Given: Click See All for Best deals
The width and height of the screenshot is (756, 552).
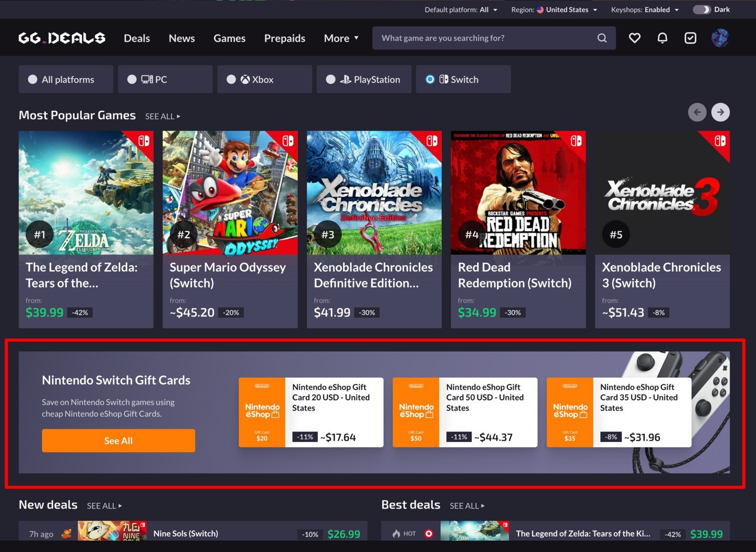Looking at the screenshot, I should tap(467, 505).
